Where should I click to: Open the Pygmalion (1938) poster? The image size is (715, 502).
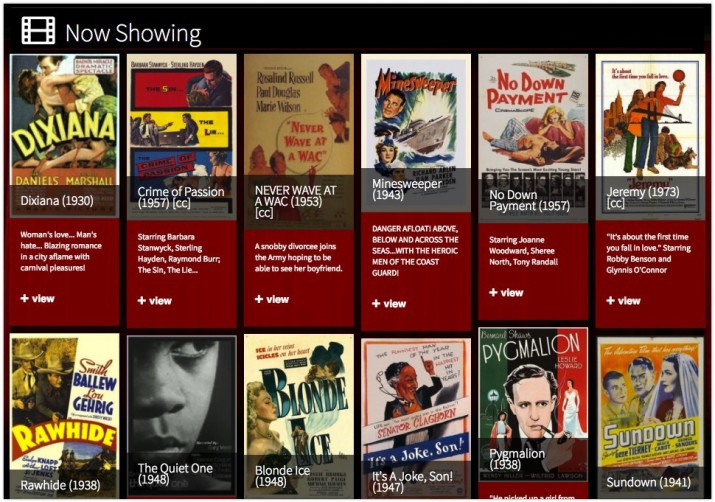coord(532,385)
